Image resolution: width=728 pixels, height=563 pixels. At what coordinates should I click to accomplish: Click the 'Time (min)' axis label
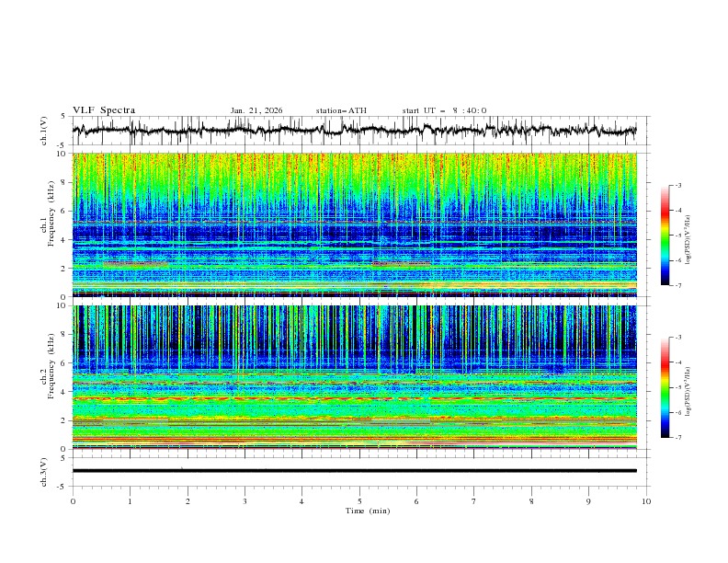368,511
